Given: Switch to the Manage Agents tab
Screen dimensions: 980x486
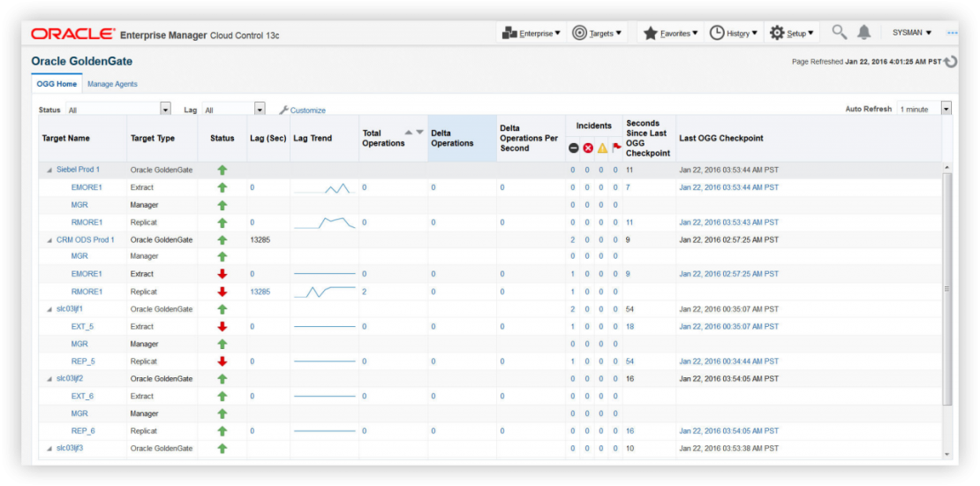Looking at the screenshot, I should pos(112,84).
